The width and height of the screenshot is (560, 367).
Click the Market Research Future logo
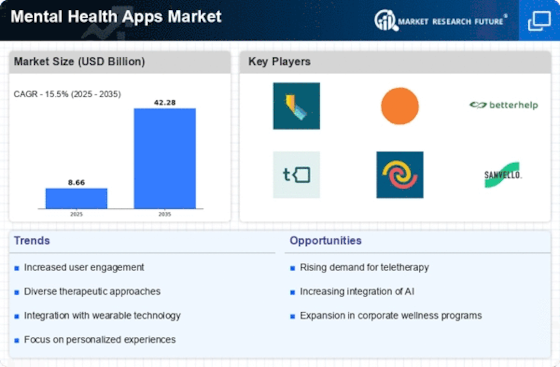441,21
